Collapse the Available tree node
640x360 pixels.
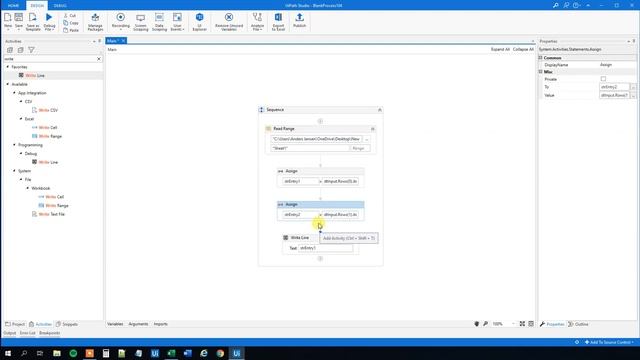pyautogui.click(x=7, y=84)
